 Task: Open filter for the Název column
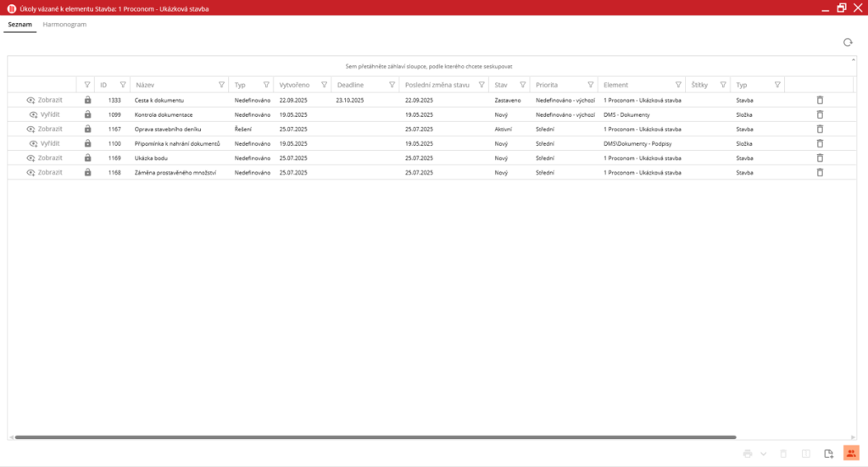(x=221, y=85)
